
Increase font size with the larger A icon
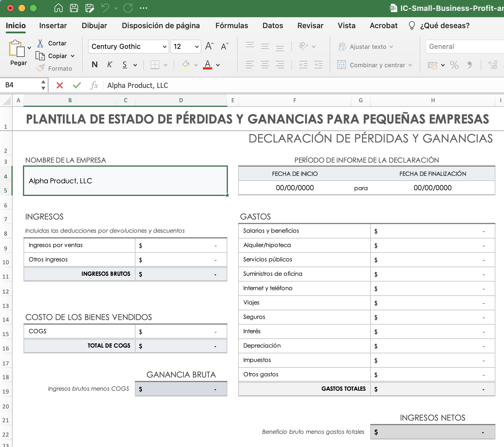click(x=210, y=46)
